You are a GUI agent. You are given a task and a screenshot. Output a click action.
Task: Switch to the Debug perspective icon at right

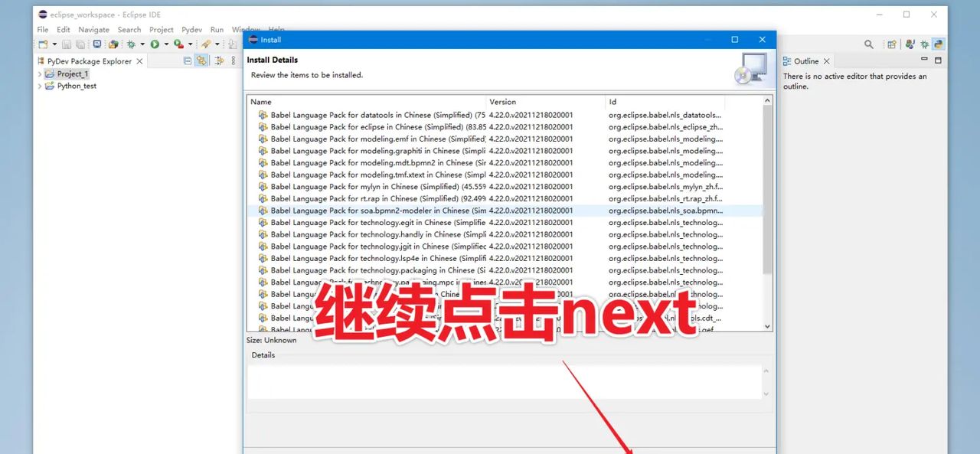pos(924,44)
